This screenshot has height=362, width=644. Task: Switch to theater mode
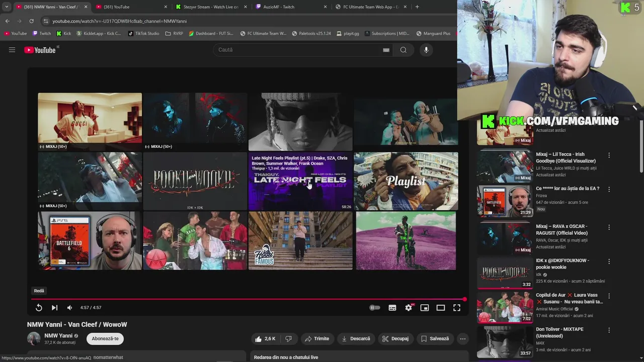click(441, 308)
